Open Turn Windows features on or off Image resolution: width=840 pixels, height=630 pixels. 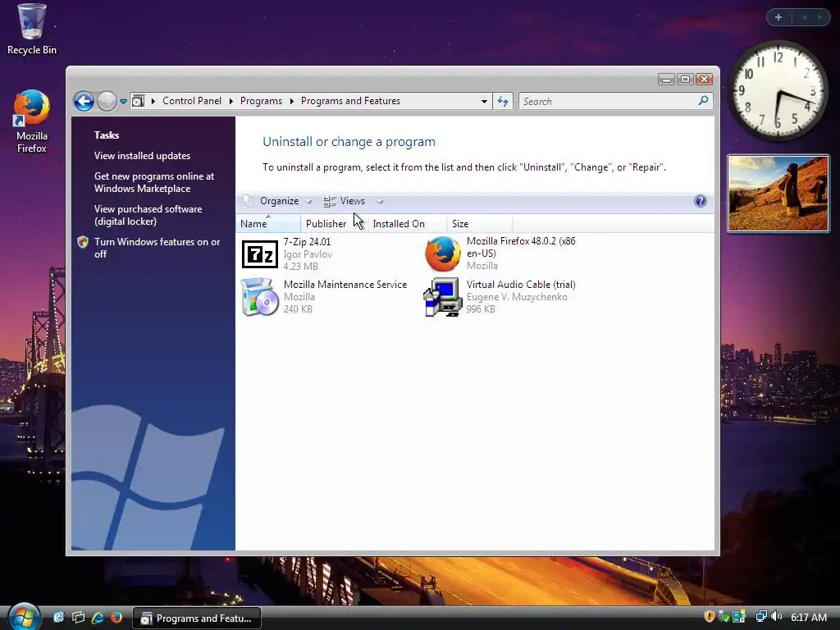pos(157,248)
